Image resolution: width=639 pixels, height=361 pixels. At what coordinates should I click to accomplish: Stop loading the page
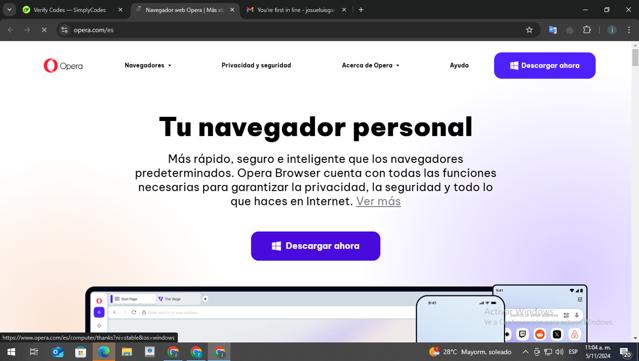point(44,30)
